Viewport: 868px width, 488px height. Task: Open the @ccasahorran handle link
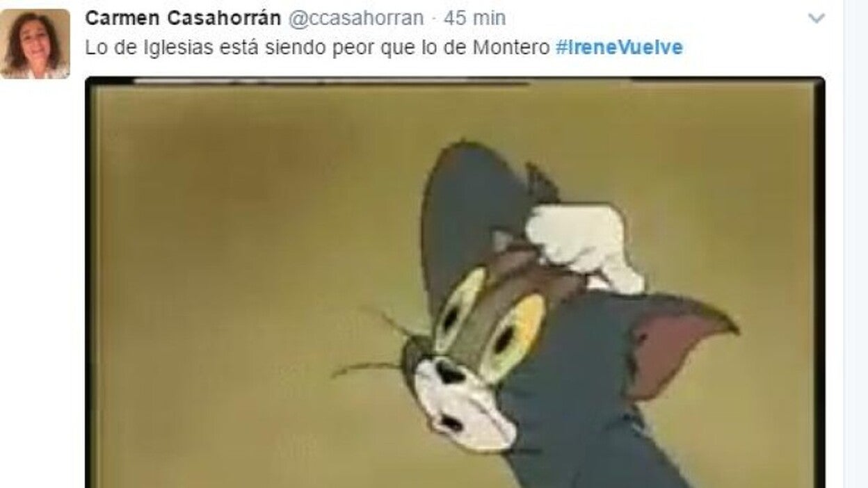pyautogui.click(x=355, y=18)
